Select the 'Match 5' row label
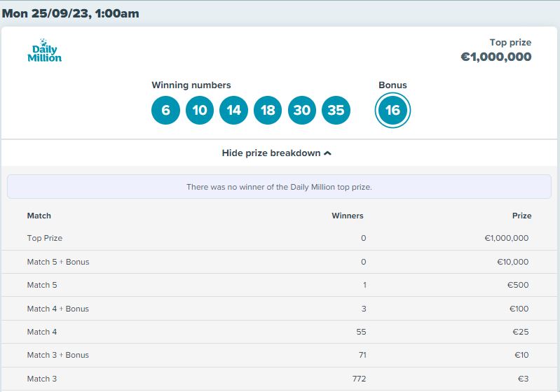Screen dimensions: 560x392 (x=42, y=285)
